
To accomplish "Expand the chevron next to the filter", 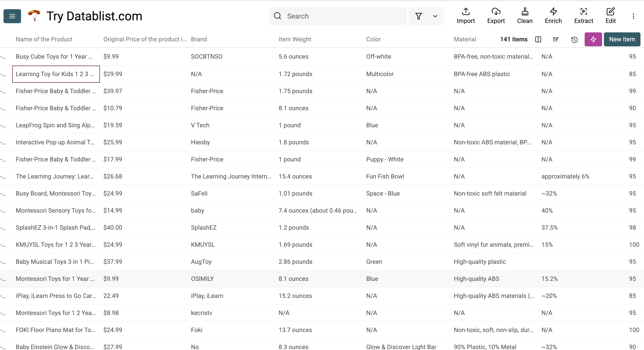I will coord(435,16).
